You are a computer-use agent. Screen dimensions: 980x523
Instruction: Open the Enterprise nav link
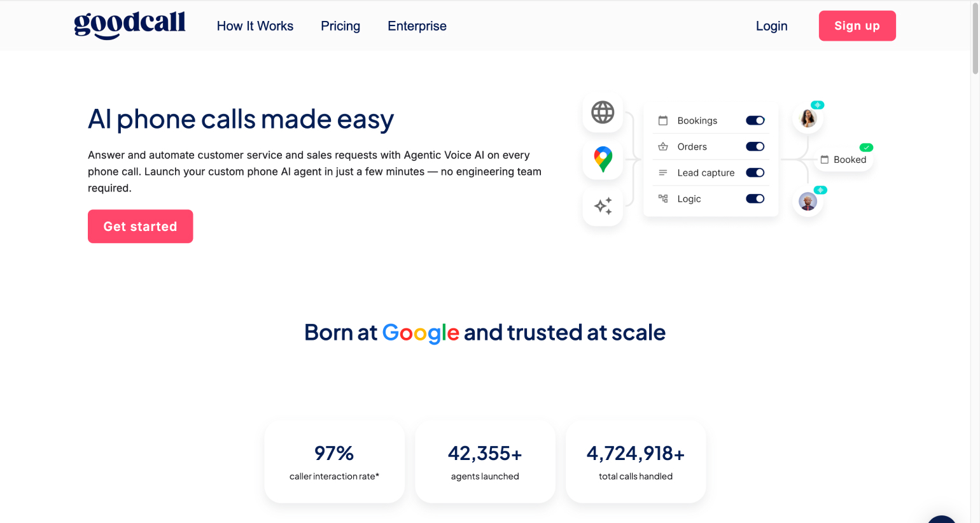pyautogui.click(x=417, y=26)
